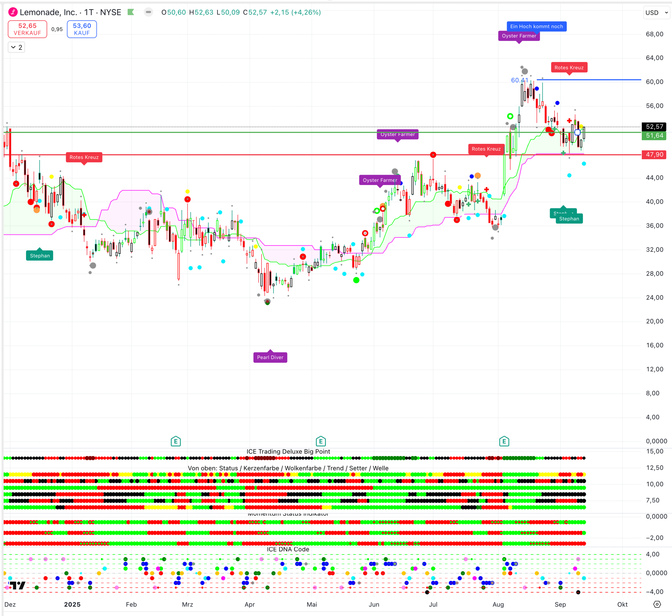Click the 'ICE DNA Code' pane title
Image resolution: width=672 pixels, height=616 pixels.
click(x=288, y=549)
